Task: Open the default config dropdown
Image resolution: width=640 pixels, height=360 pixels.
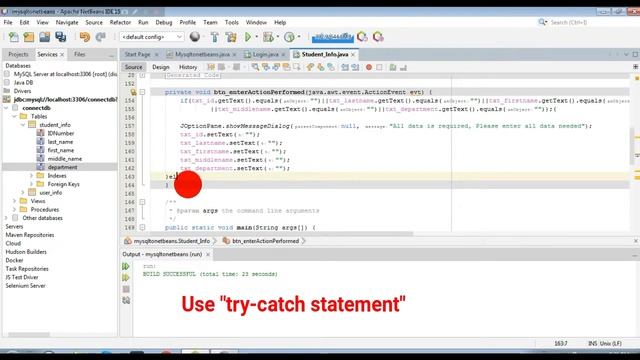Action: 151,37
